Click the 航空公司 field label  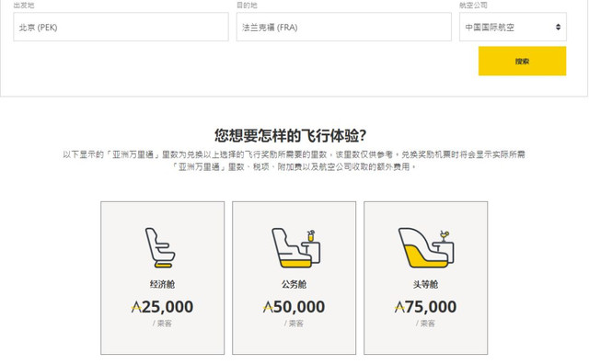(473, 6)
